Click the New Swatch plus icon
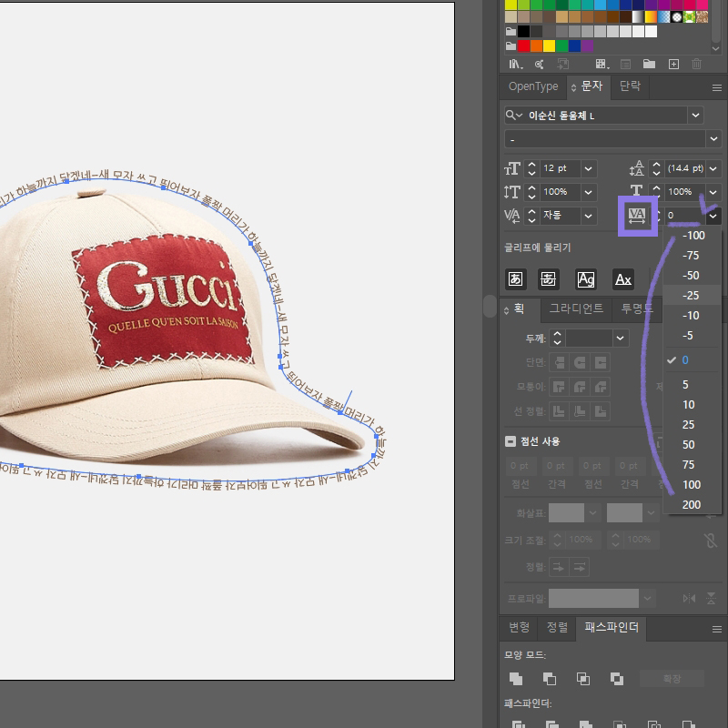The width and height of the screenshot is (728, 728). (673, 64)
